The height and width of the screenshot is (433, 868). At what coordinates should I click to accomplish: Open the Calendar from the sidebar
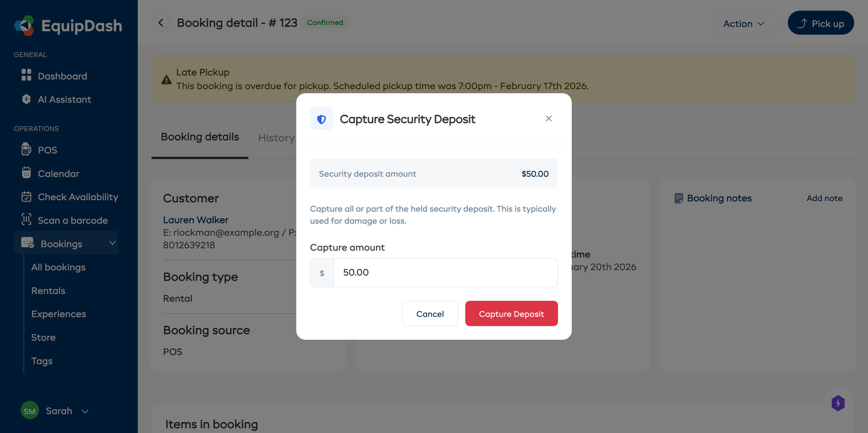(x=58, y=174)
